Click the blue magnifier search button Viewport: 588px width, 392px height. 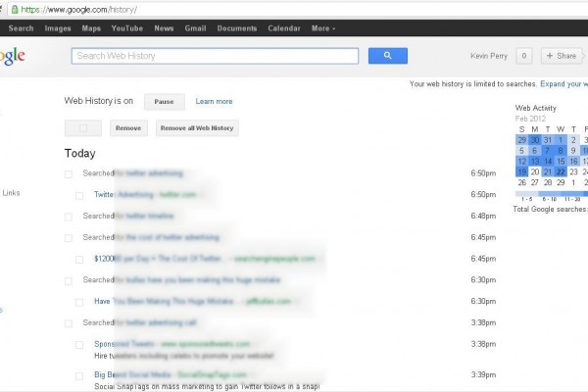[388, 56]
